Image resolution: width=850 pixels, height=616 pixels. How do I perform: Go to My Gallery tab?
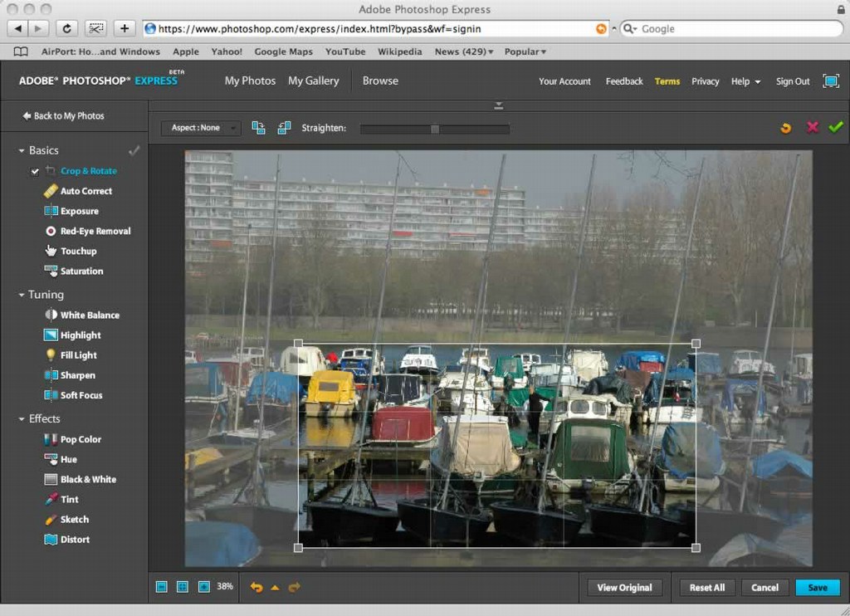[x=313, y=81]
